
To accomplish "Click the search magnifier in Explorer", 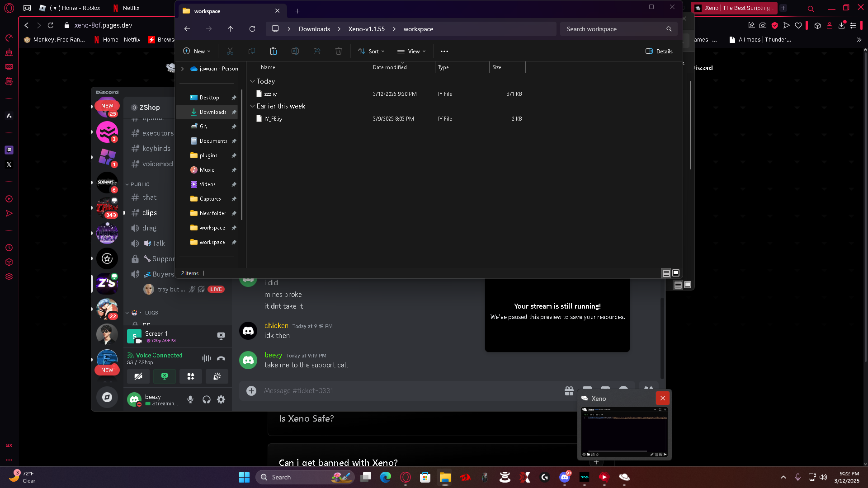I will click(669, 29).
